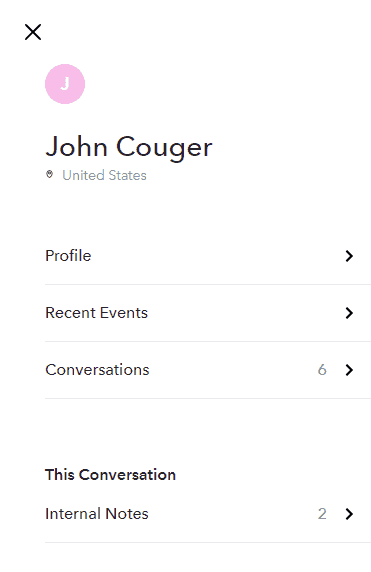Close the contact details panel
Image resolution: width=371 pixels, height=572 pixels.
click(33, 32)
